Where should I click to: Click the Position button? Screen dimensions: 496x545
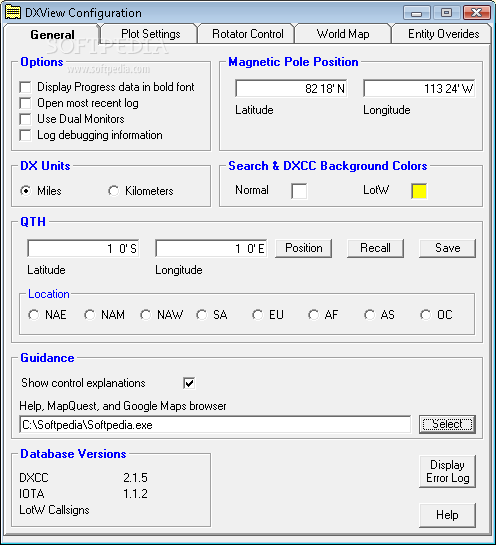point(303,248)
